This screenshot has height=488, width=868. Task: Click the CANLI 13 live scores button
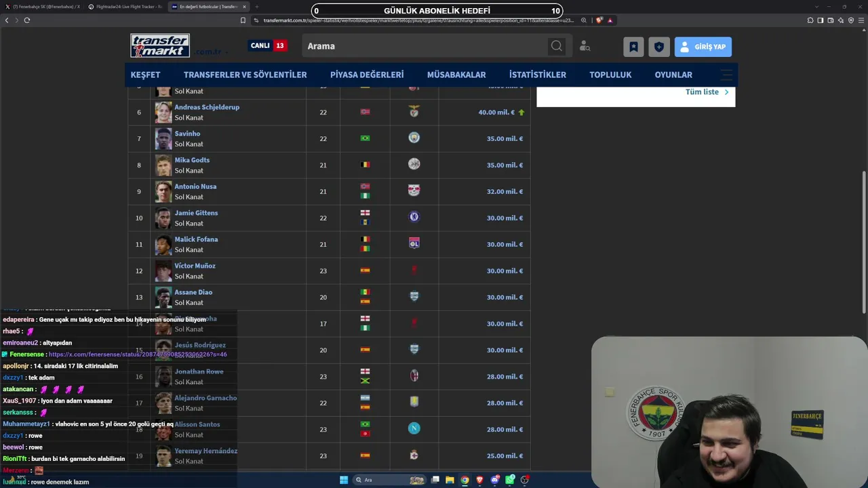pyautogui.click(x=268, y=45)
